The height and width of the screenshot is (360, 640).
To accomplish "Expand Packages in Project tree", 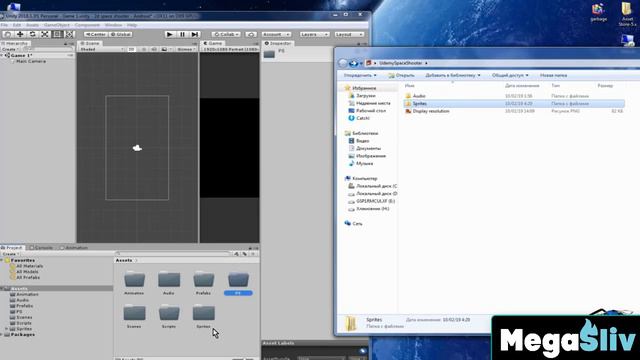I will pyautogui.click(x=2, y=334).
